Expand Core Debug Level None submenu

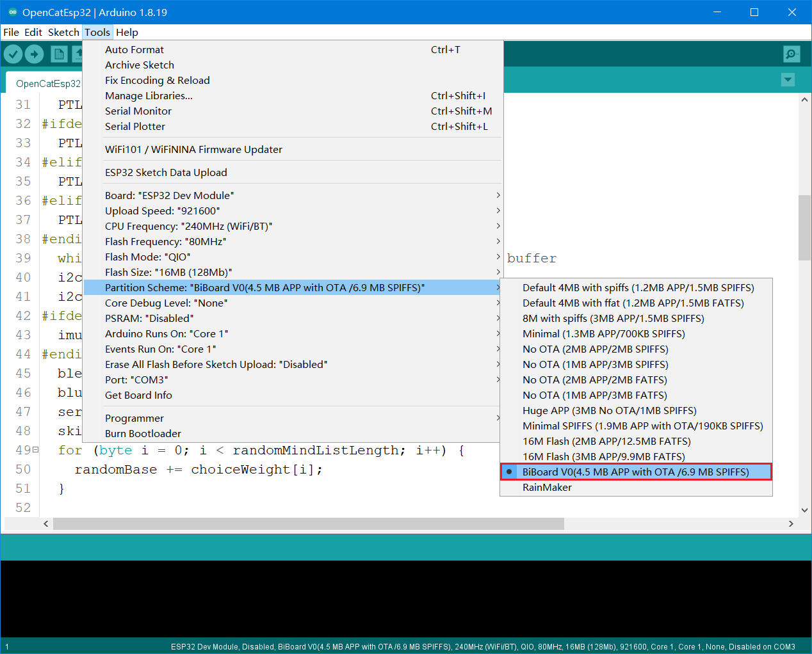pos(293,303)
